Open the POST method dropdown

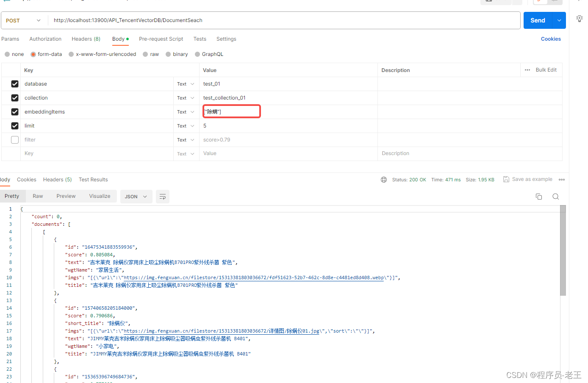(24, 20)
